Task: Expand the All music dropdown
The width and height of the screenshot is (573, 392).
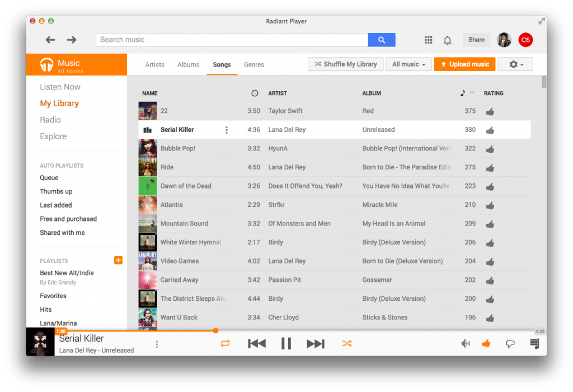Action: click(x=408, y=64)
